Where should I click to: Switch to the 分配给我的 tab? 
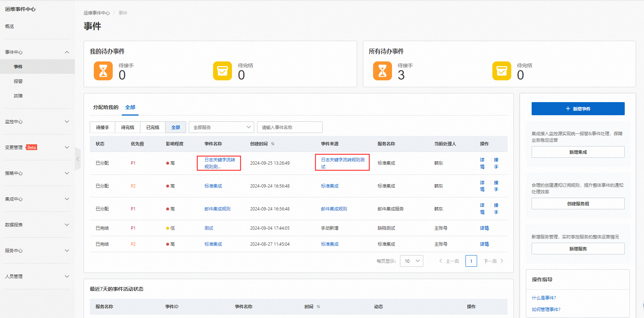106,107
